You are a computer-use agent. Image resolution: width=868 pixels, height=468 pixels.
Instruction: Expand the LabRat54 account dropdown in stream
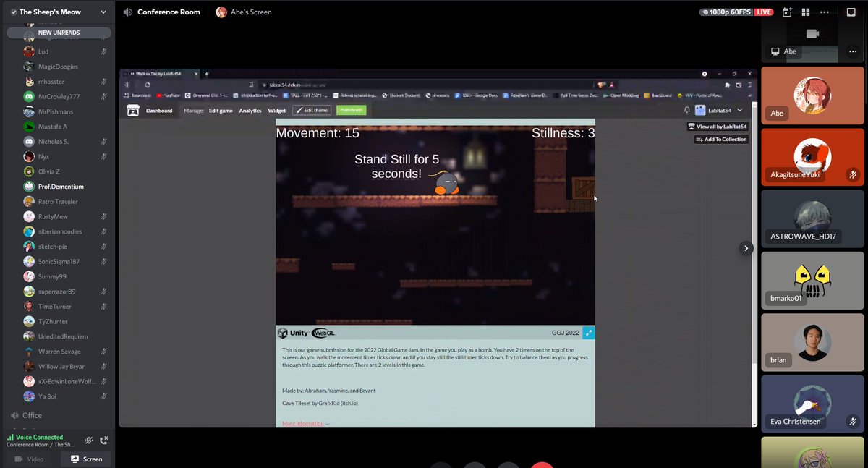pos(739,111)
